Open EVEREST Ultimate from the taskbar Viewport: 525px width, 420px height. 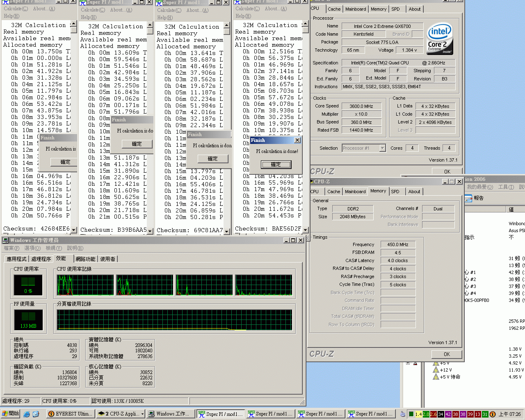coord(71,414)
